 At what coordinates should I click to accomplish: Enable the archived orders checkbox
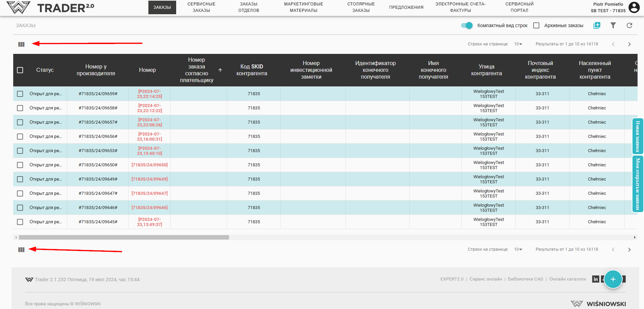point(536,25)
